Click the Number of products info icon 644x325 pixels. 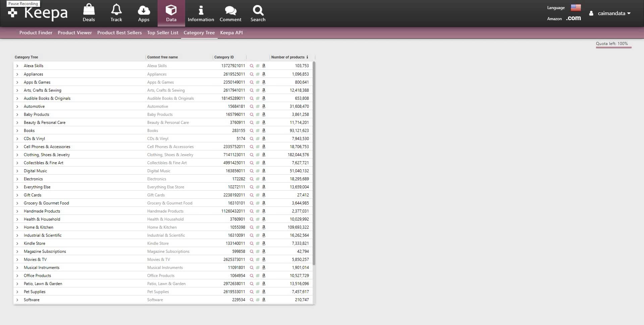[x=308, y=57]
